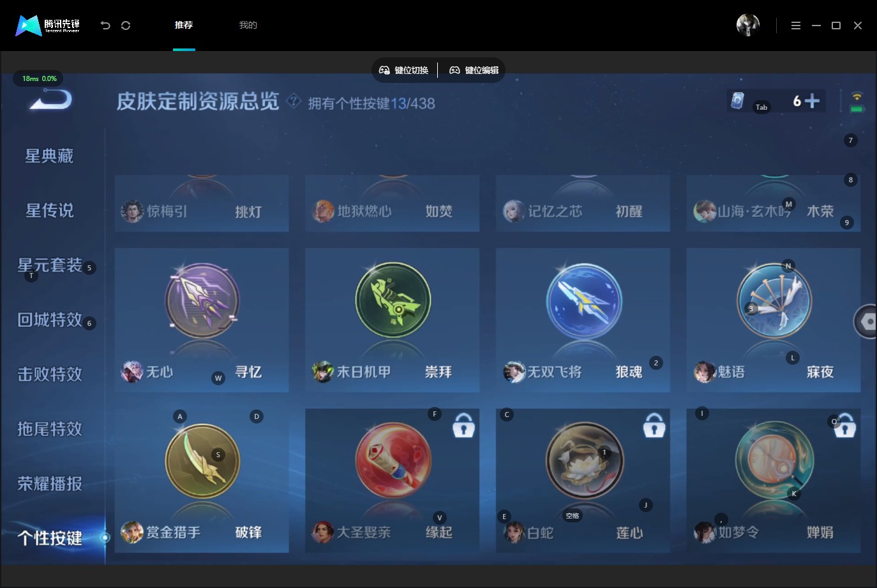Screen dimensions: 877x588
Task: Select the 魅语 寐夜 fan icon
Action: point(774,300)
